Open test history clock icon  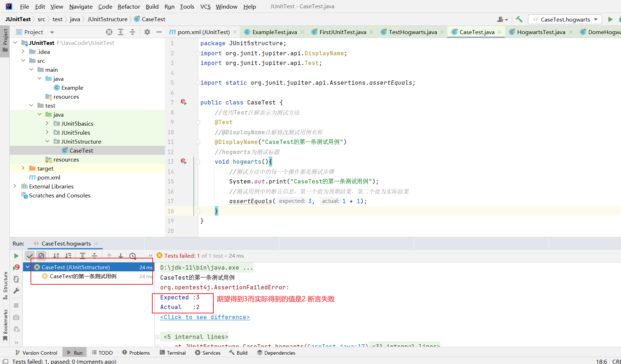(x=133, y=256)
